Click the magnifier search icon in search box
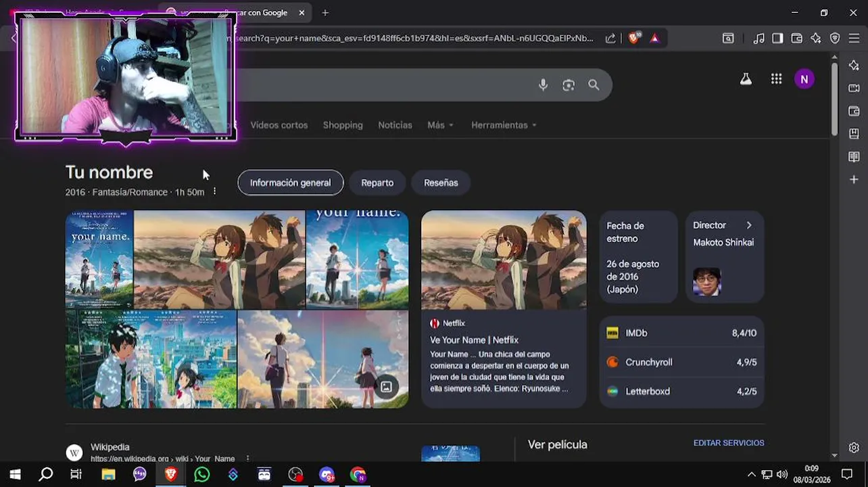Screen dimensions: 868x487 point(594,85)
